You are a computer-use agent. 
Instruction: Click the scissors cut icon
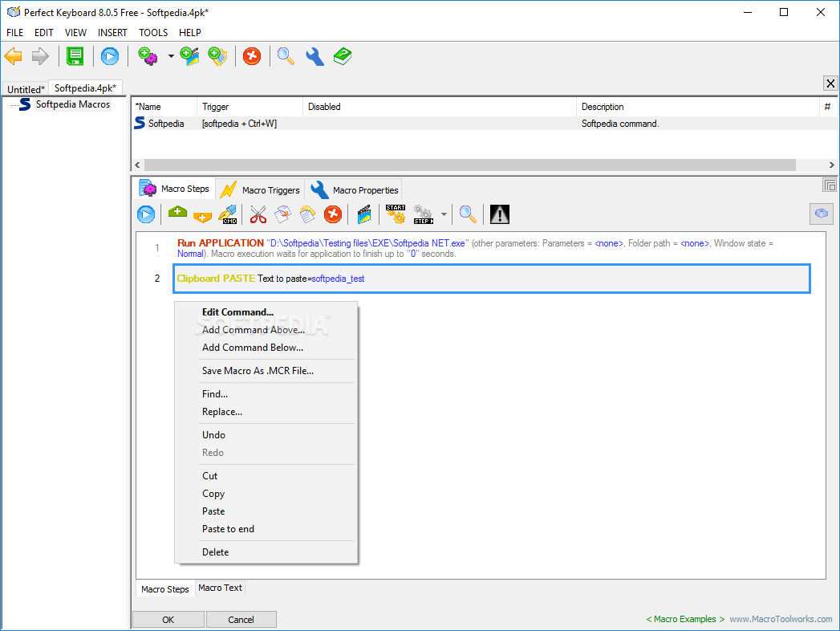258,214
